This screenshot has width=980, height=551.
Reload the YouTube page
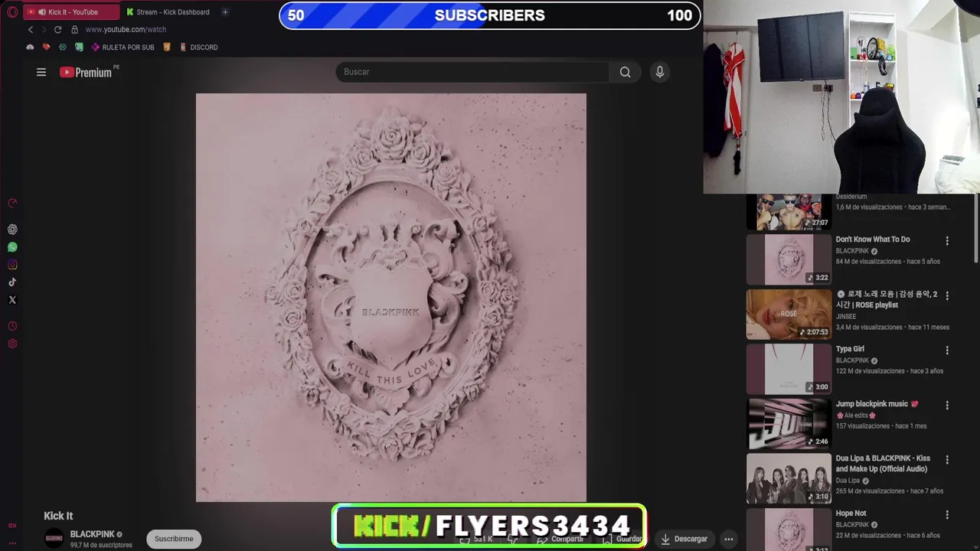tap(57, 29)
